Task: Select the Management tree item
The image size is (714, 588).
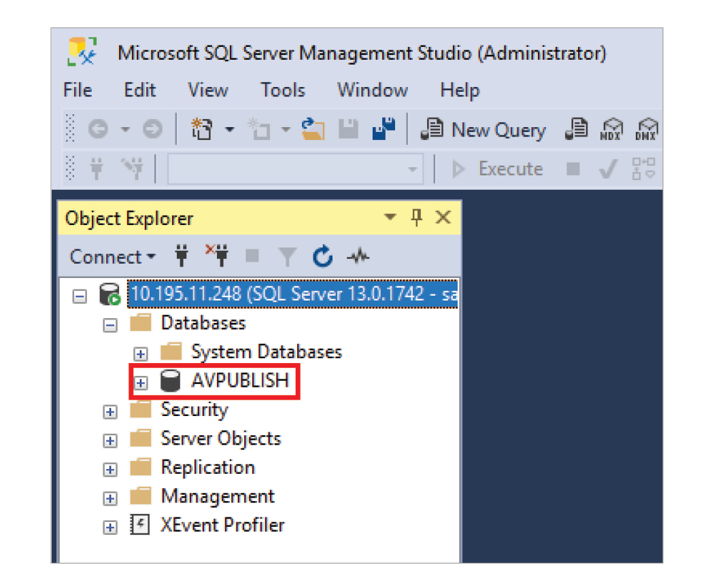Action: click(x=218, y=496)
